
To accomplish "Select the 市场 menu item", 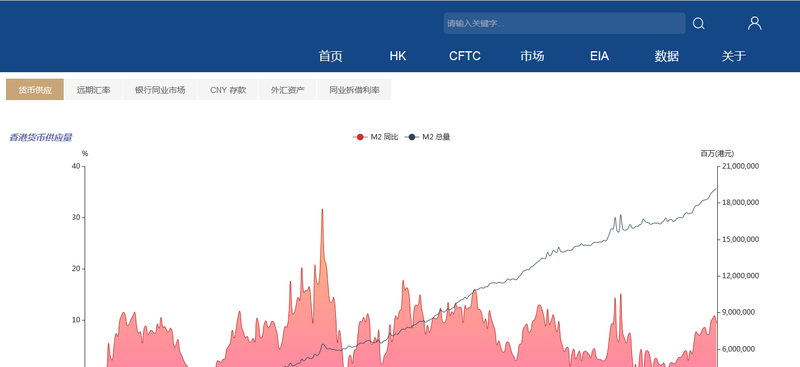I will (532, 56).
